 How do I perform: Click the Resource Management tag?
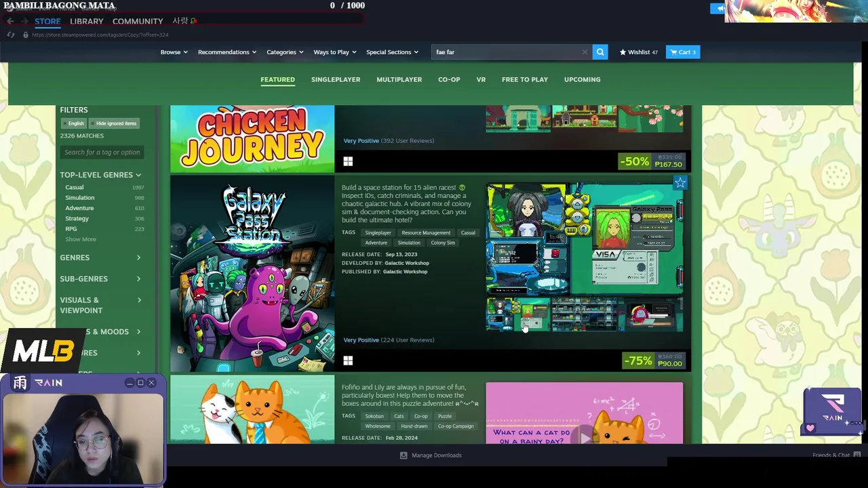pos(426,232)
